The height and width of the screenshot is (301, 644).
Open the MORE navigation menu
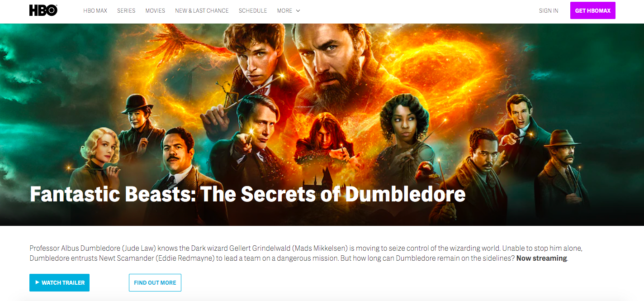[x=289, y=11]
